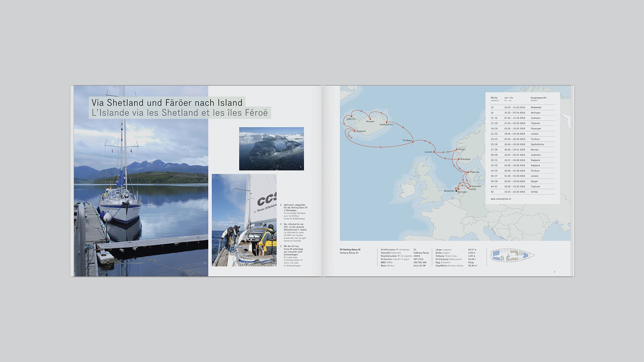This screenshot has height=362, width=644.
Task: Click the rig value 'Sloop'
Action: [471, 262]
